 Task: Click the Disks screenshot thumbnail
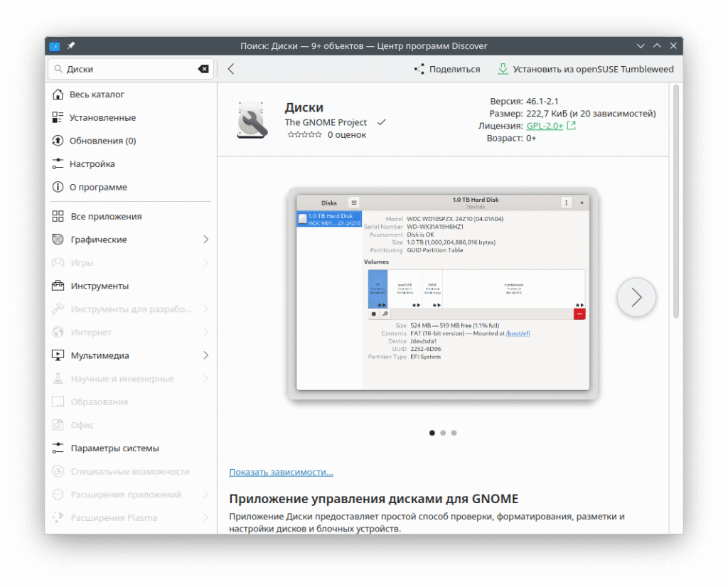[x=443, y=293]
